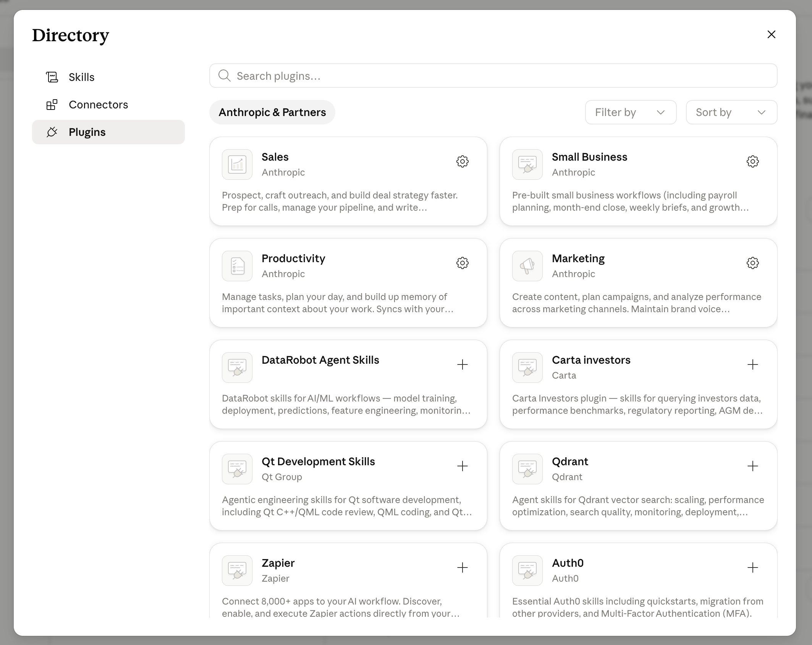Close the Directory dialog
This screenshot has width=812, height=645.
pyautogui.click(x=772, y=34)
